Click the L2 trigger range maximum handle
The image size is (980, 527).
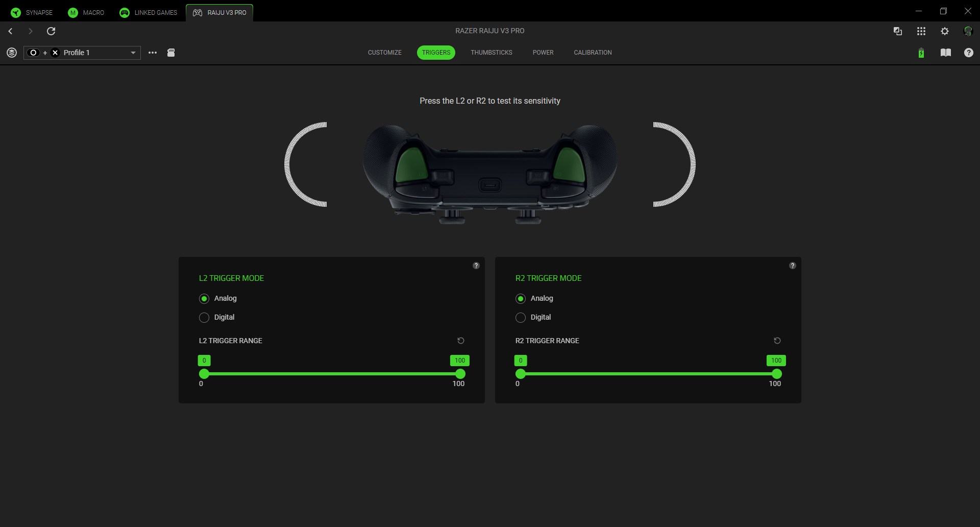(x=460, y=374)
